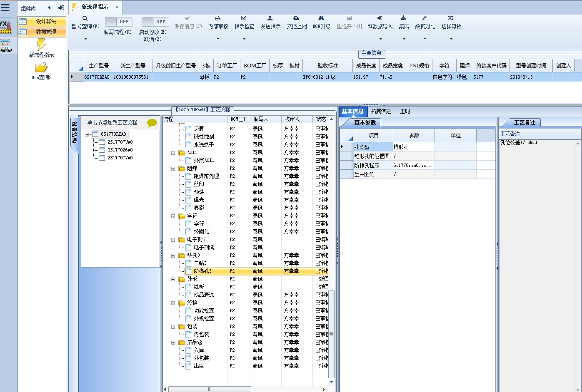Viewport: 582px width, 392px height.
Task: Open dropdown arrow under 内部审核
Action: point(218,39)
